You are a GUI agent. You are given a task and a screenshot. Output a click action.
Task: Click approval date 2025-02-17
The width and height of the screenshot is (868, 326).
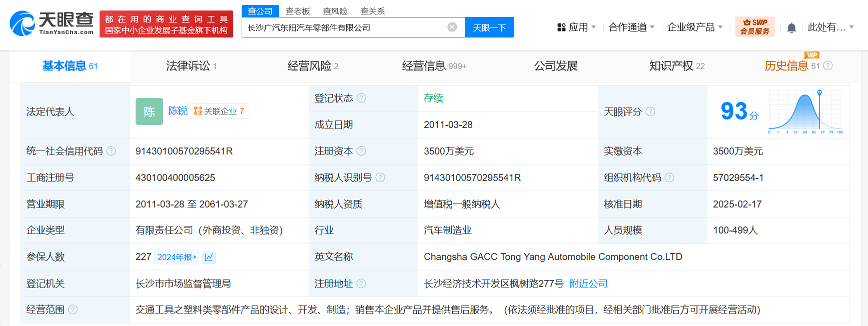coord(737,204)
